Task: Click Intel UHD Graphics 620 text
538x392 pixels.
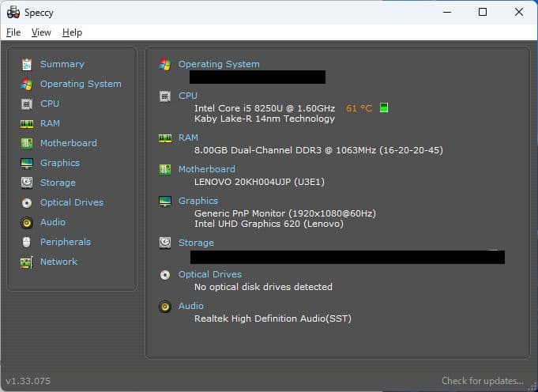Action: pyautogui.click(x=269, y=224)
